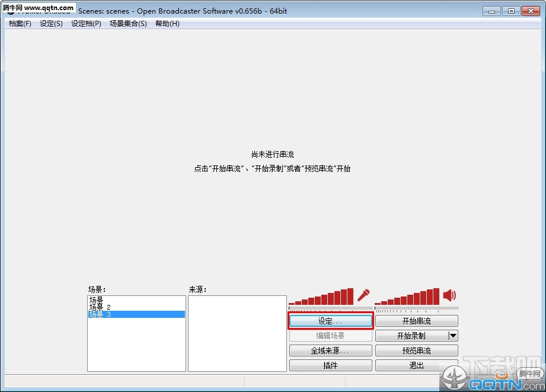Image resolution: width=546 pixels, height=392 pixels.
Task: Open the 场景集合(S) menu
Action: (127, 24)
